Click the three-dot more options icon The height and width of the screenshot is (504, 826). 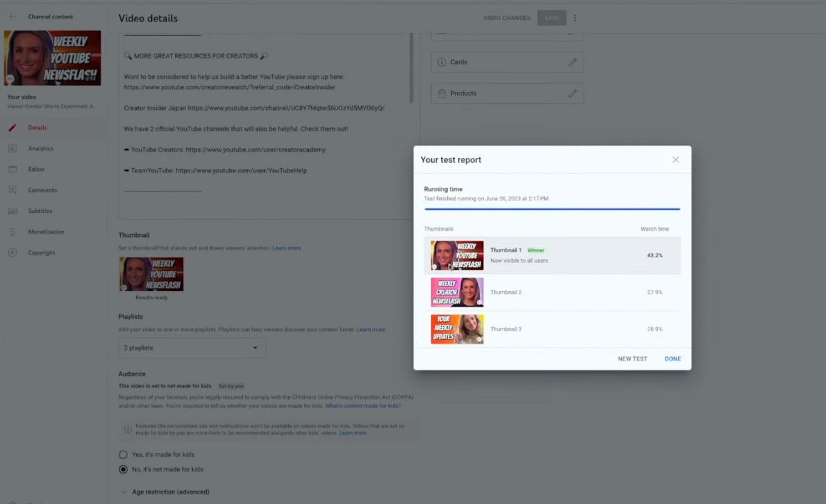(x=575, y=18)
